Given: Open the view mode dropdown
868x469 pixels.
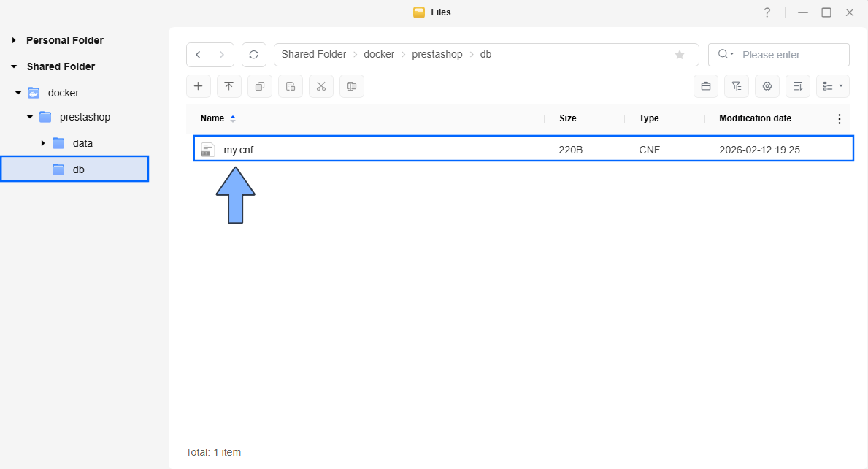Looking at the screenshot, I should 832,86.
